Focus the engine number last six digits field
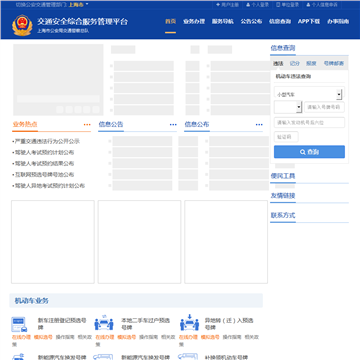This screenshot has width=360, height=360. [x=309, y=122]
